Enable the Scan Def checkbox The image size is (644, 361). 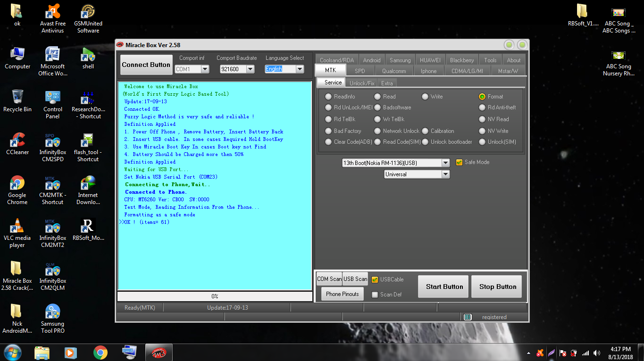pyautogui.click(x=375, y=295)
